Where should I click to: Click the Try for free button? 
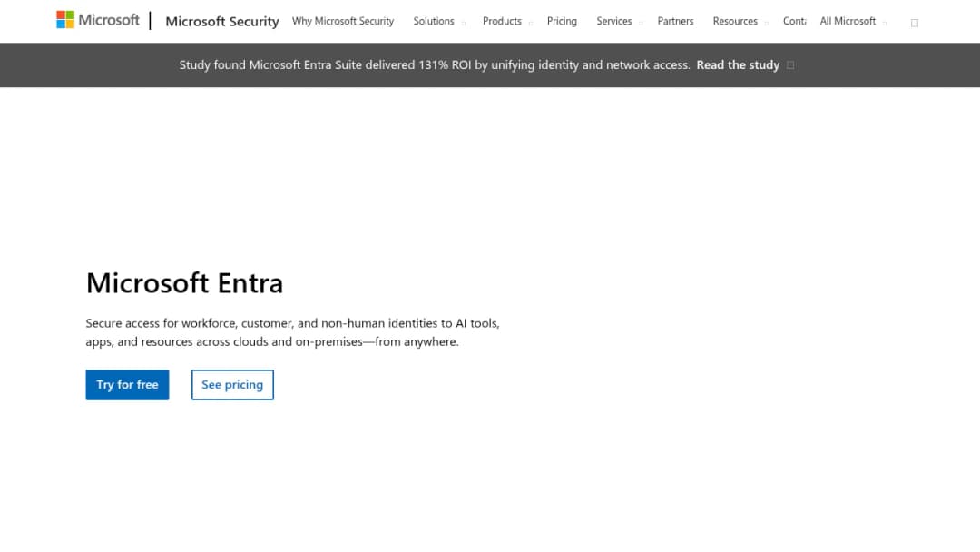128,384
